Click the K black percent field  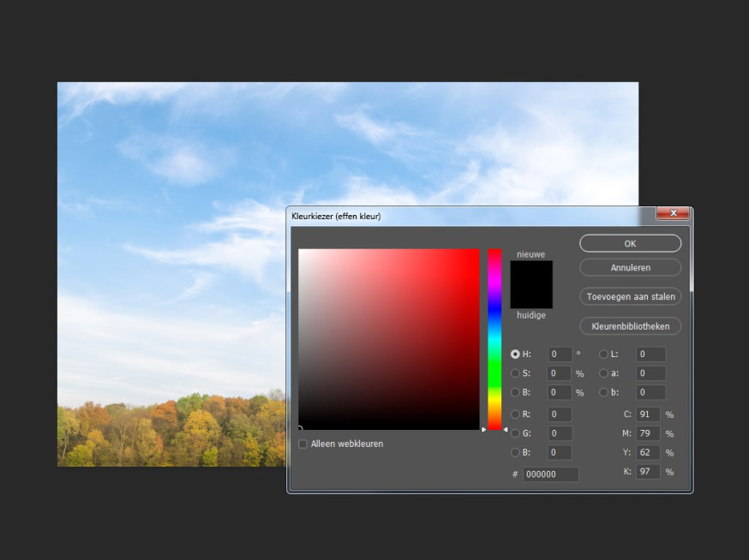[648, 472]
